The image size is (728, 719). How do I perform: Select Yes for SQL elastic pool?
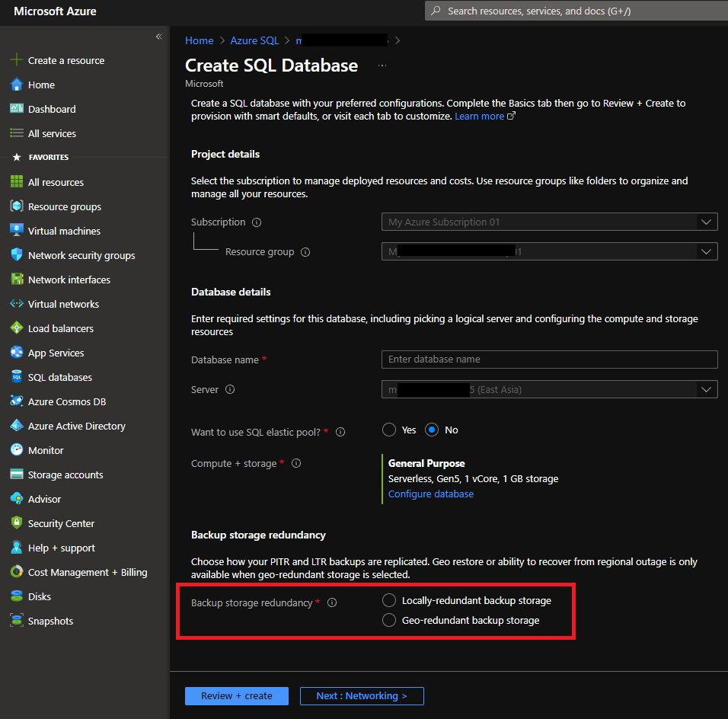(x=389, y=430)
